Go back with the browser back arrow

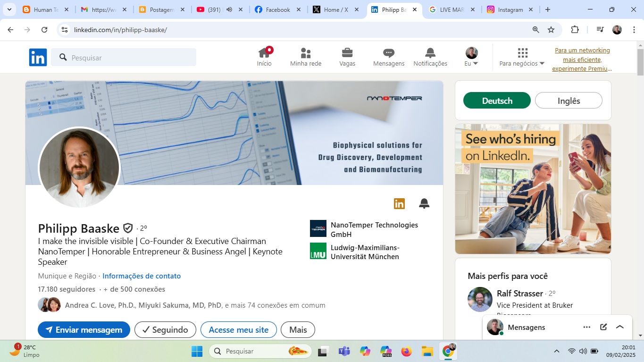tap(10, 30)
